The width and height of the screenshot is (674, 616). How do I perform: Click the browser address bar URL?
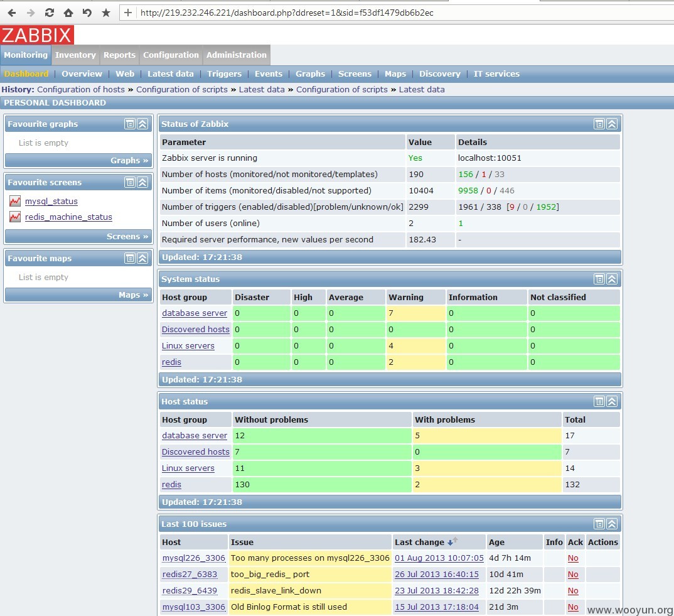click(x=287, y=13)
